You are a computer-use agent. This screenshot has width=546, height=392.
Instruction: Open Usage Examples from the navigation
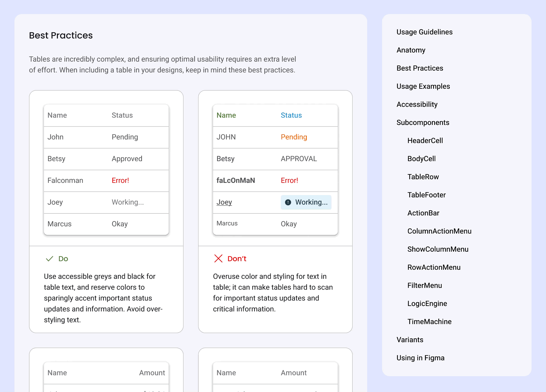pos(423,86)
